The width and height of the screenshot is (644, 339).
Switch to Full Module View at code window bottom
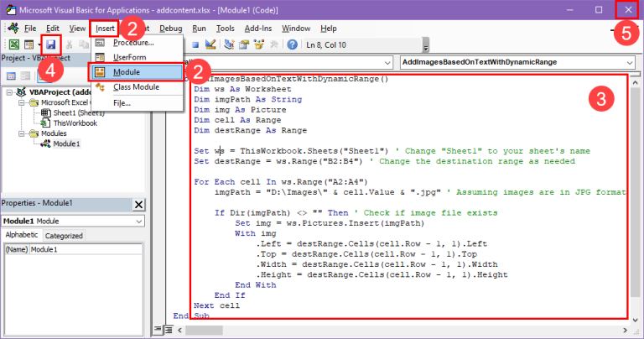(x=169, y=330)
